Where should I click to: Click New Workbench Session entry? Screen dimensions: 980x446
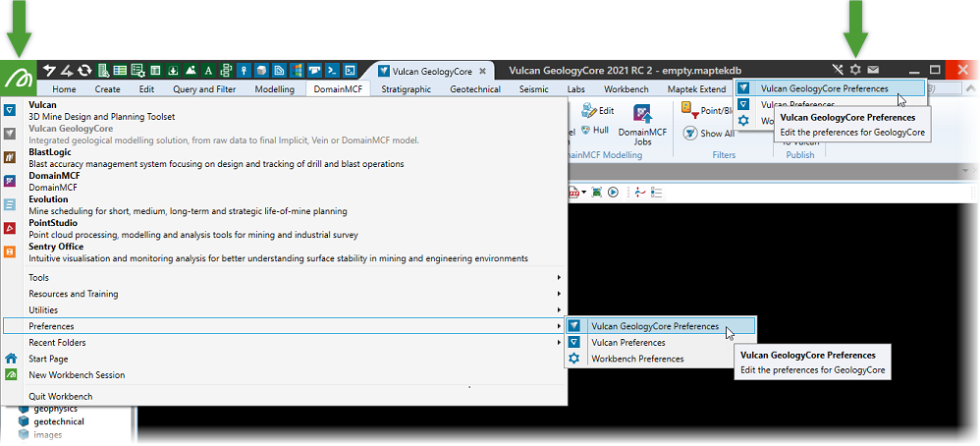77,374
